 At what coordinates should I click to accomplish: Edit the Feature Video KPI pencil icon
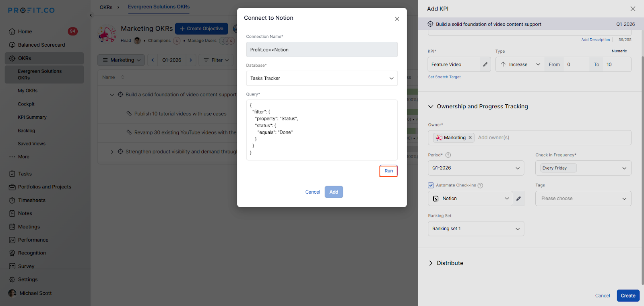coord(485,64)
